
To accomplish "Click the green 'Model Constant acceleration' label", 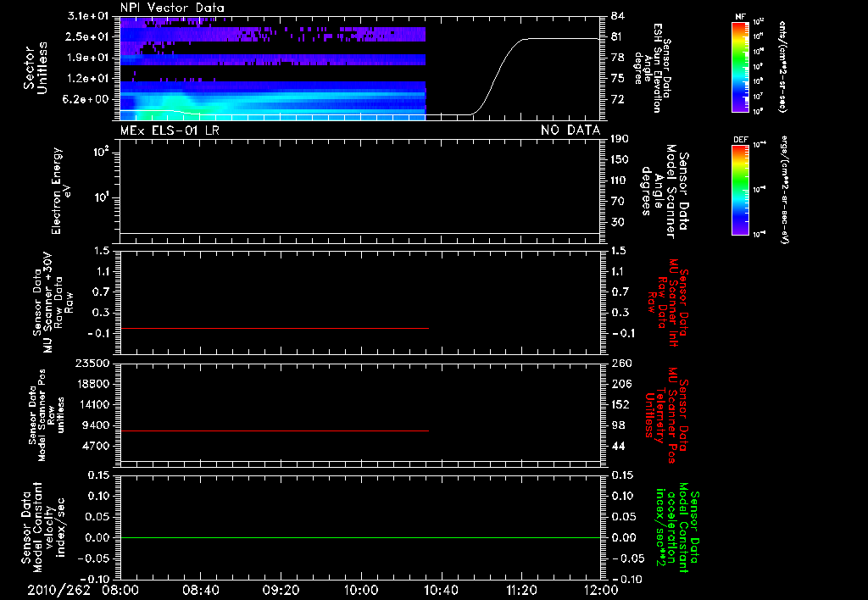I will click(677, 527).
